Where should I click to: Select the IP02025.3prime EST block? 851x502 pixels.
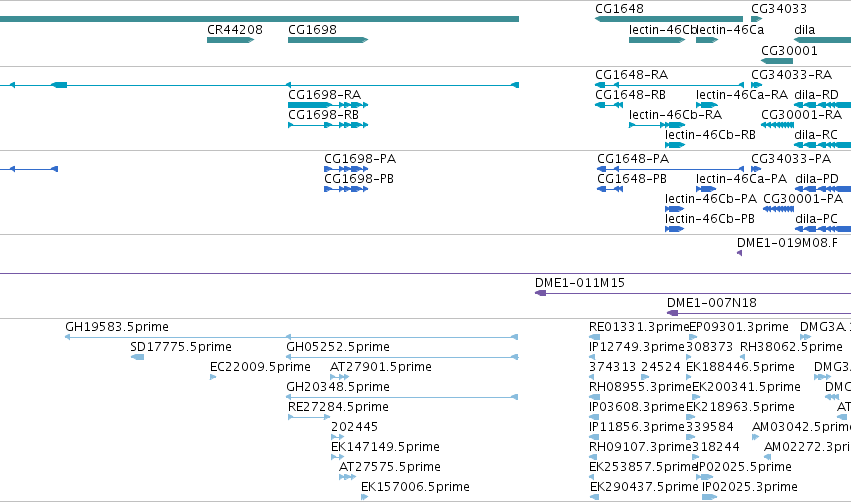click(x=709, y=497)
